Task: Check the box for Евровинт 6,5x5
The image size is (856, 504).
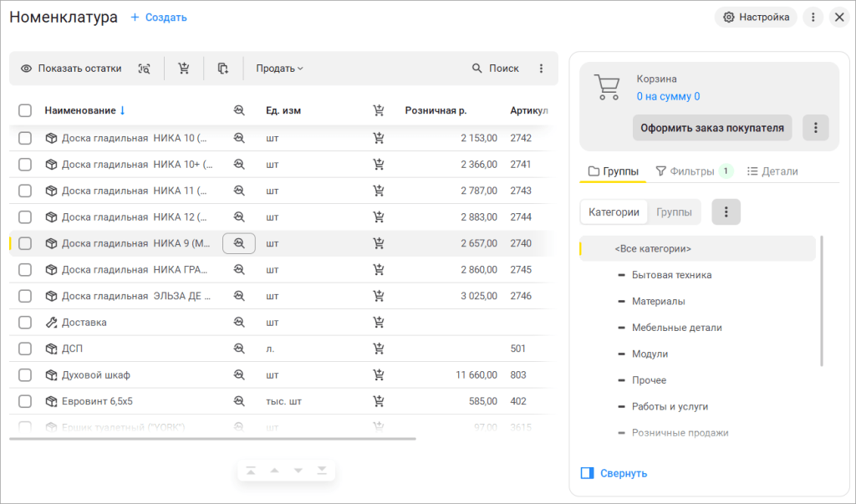Action: point(25,401)
